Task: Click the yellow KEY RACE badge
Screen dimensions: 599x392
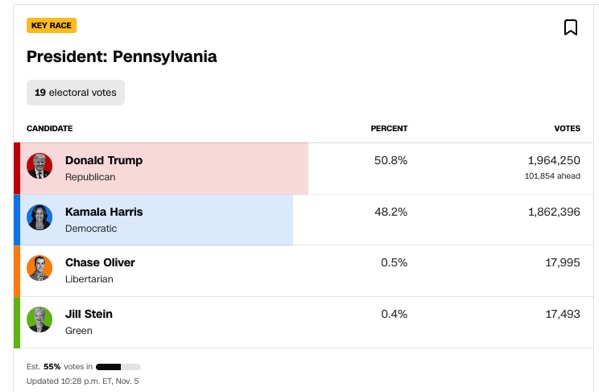Action: [52, 26]
